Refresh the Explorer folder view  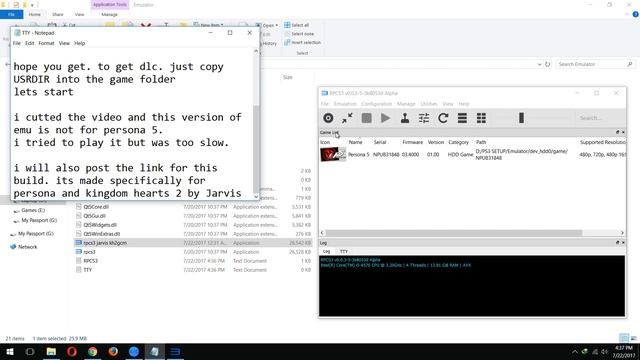pos(548,64)
